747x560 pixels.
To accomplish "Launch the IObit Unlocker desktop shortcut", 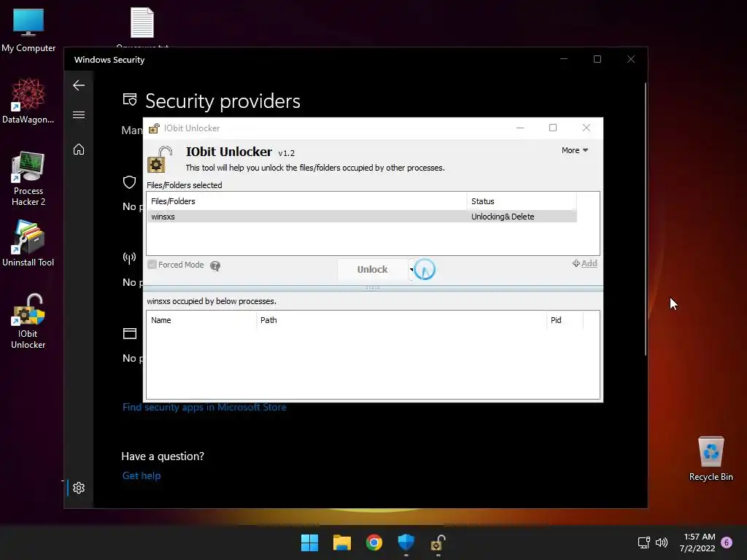I will pyautogui.click(x=28, y=322).
